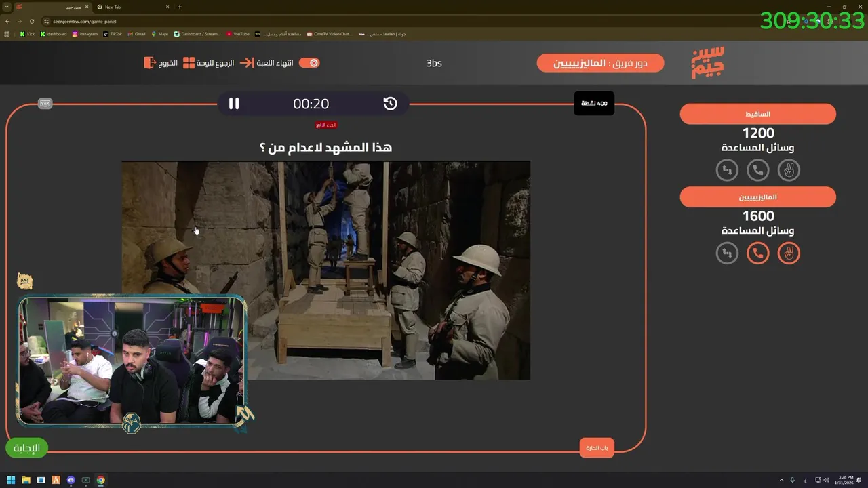The width and height of the screenshot is (868, 488).
Task: Use the phone-call lifeline for team الساقيط
Action: pos(758,170)
